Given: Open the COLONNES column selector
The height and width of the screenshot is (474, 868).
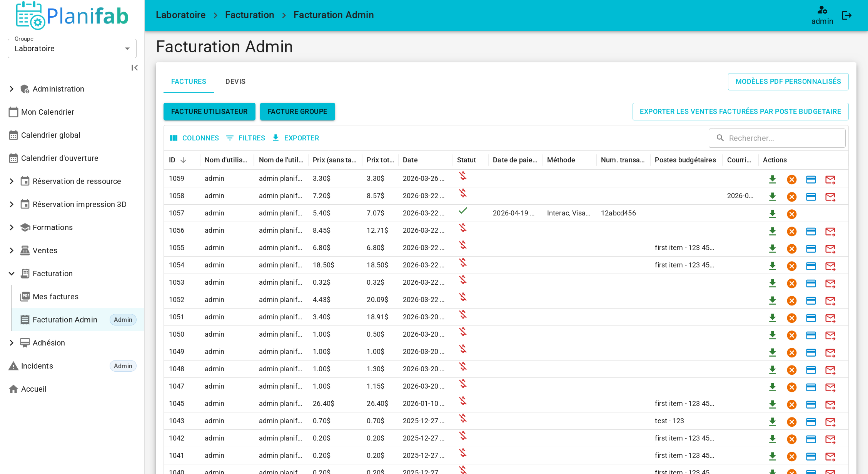Looking at the screenshot, I should coord(194,138).
